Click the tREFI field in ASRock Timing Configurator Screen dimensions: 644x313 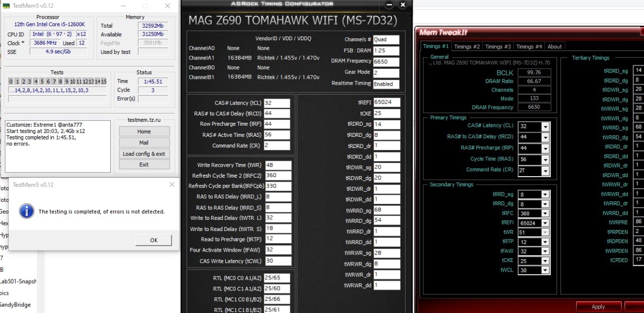[386, 102]
